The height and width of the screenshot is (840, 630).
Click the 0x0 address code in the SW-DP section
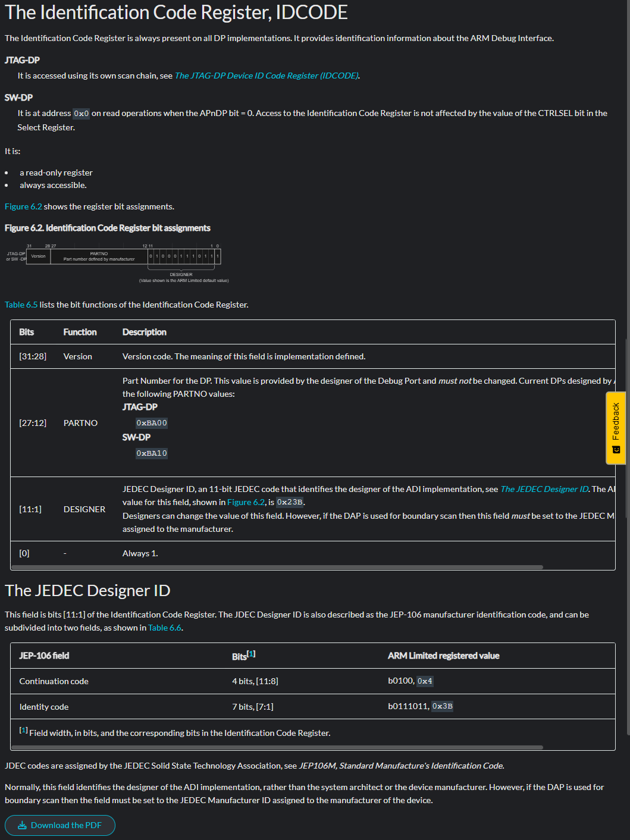point(81,114)
